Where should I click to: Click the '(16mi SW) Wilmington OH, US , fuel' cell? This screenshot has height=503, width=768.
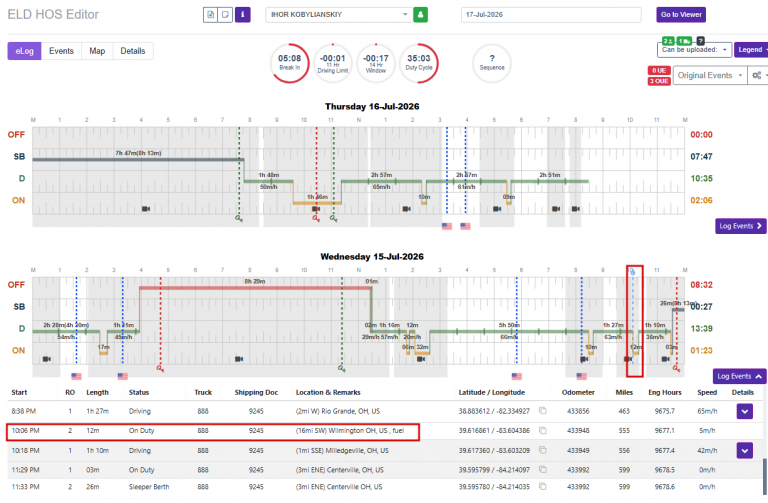(x=350, y=431)
